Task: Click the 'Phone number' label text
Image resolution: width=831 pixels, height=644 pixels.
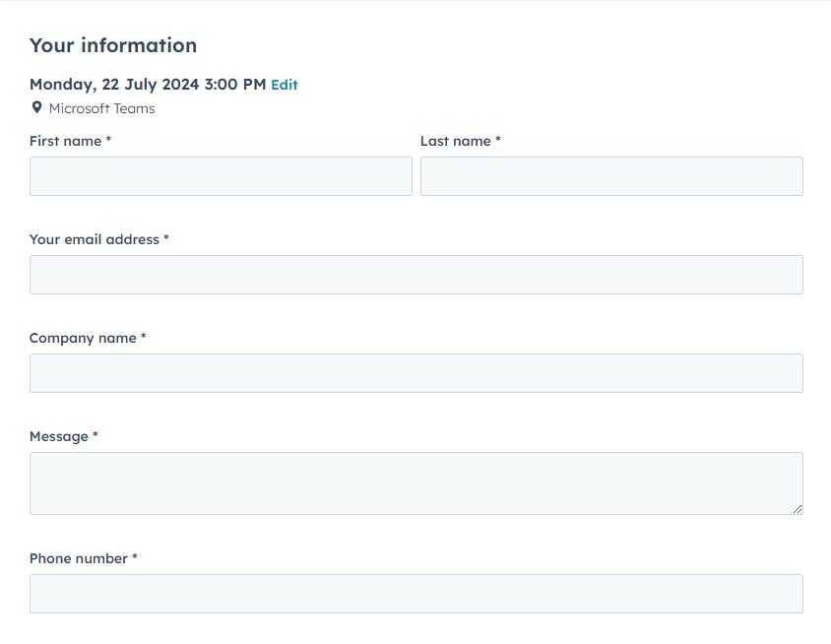Action: pos(78,558)
